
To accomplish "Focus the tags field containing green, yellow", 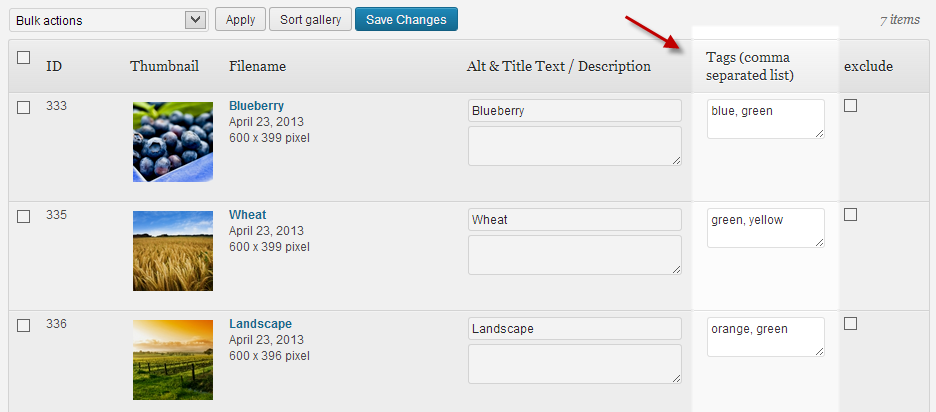I will coord(766,227).
